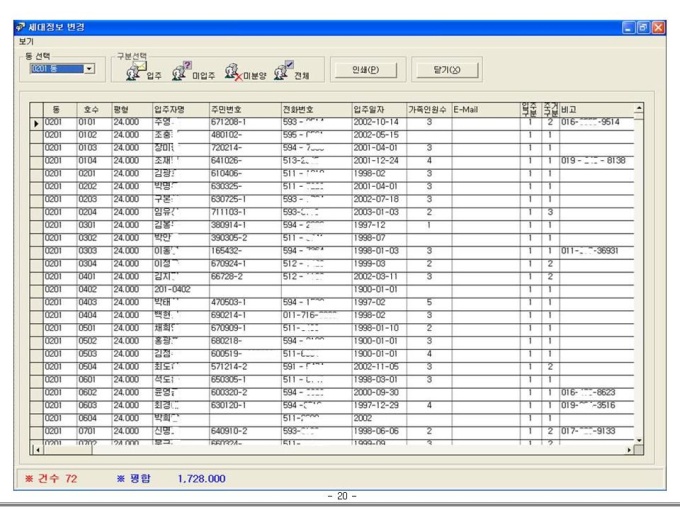
Task: Click the 미분양 (unsold) filter icon
Action: pyautogui.click(x=234, y=72)
